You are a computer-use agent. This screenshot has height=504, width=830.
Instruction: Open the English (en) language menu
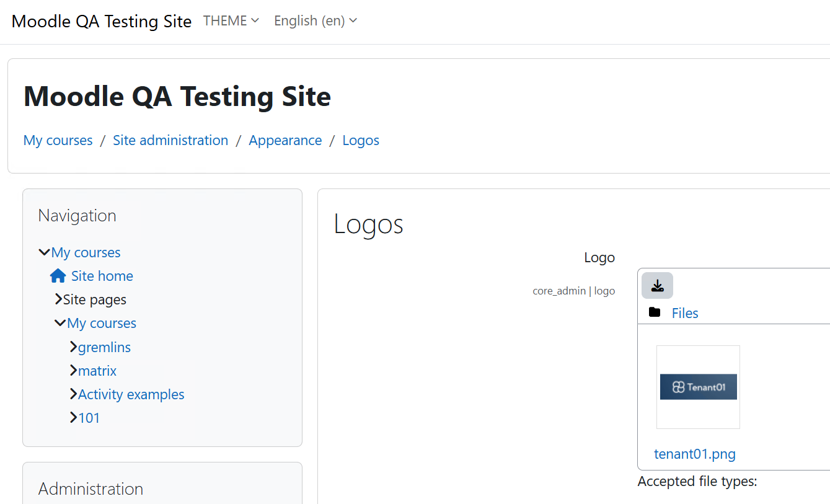(x=316, y=20)
